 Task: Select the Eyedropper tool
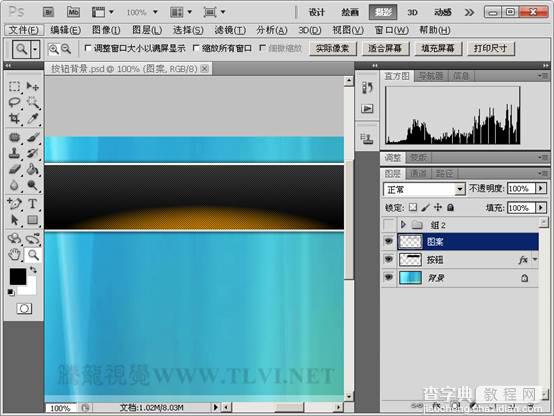pos(33,118)
